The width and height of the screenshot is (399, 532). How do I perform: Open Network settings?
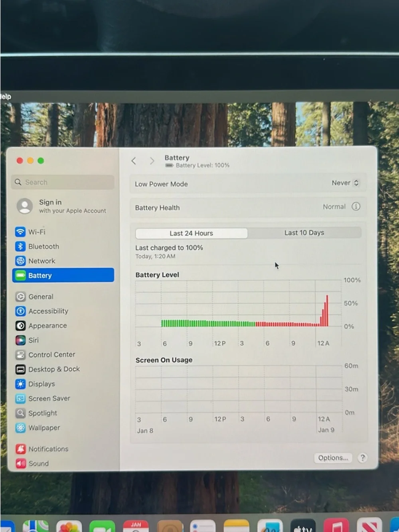point(41,261)
